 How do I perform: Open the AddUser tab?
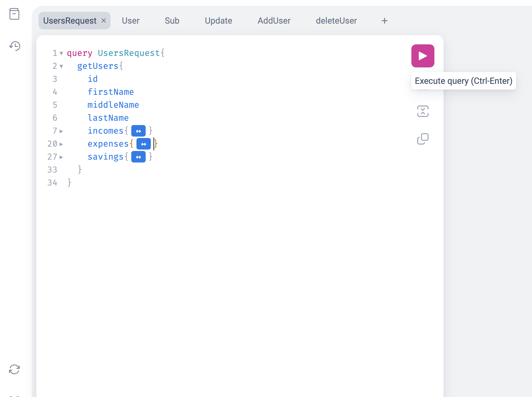[x=274, y=20]
